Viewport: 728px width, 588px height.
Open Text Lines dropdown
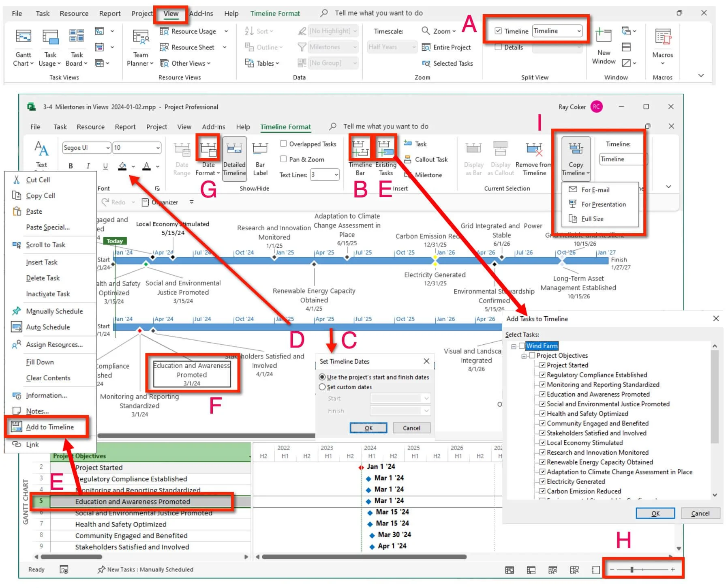point(336,175)
